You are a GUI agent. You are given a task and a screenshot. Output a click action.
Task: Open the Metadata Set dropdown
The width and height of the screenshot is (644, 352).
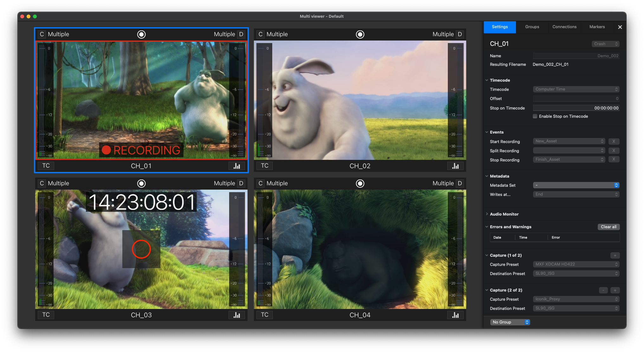[576, 185]
